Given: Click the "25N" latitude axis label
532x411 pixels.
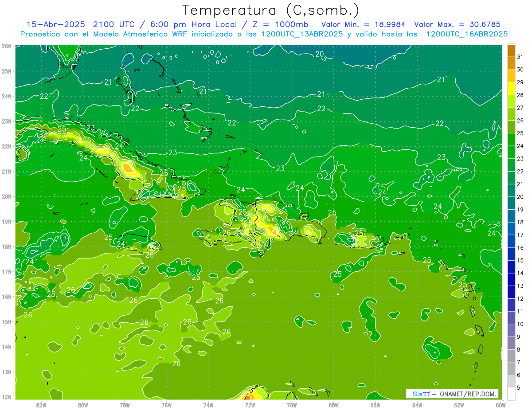Looking at the screenshot, I should pos(7,71).
